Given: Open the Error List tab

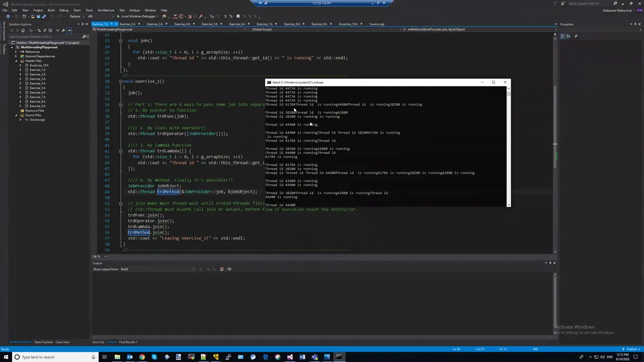Looking at the screenshot, I should (x=98, y=342).
